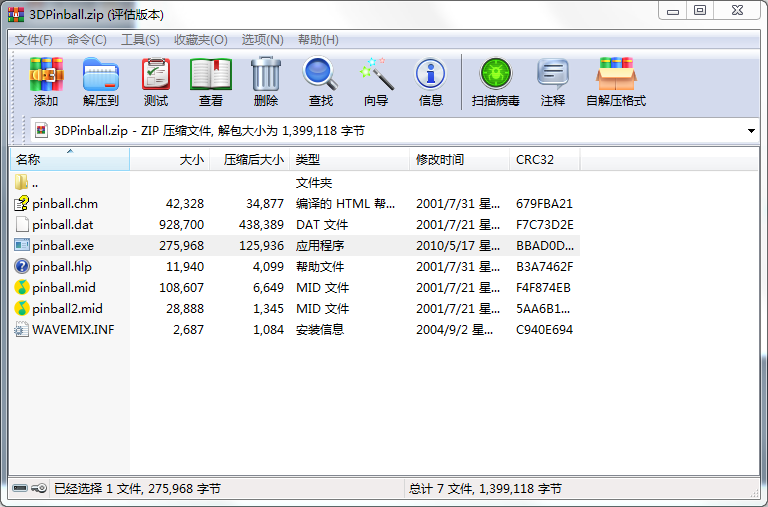Viewport: 768px width, 507px height.
Task: Select the pinball.hlp file name
Action: 62,267
